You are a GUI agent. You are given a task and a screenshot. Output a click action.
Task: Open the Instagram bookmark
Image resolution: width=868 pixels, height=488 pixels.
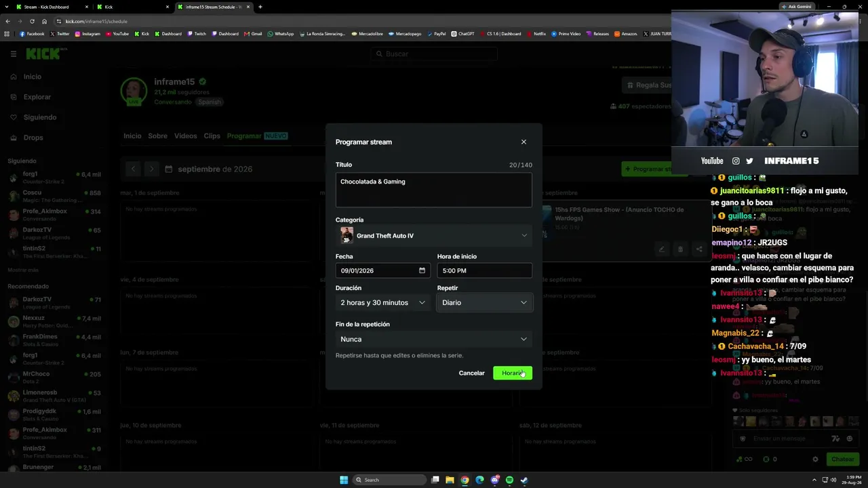87,34
